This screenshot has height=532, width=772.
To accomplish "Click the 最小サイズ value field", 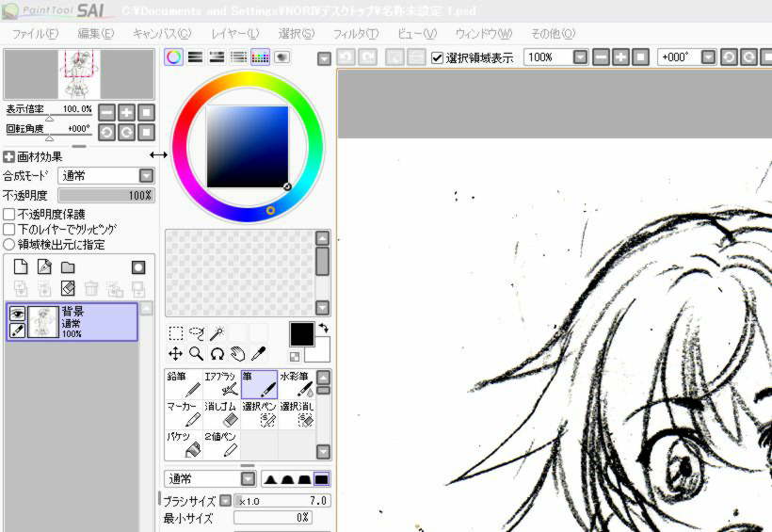I will [x=272, y=518].
